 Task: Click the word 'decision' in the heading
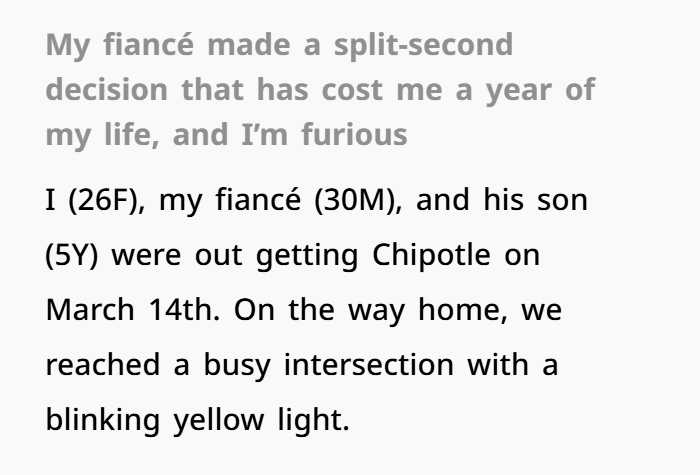(107, 90)
